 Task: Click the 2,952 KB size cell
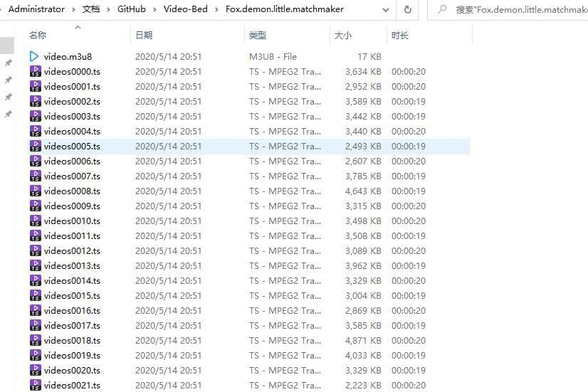(x=363, y=86)
